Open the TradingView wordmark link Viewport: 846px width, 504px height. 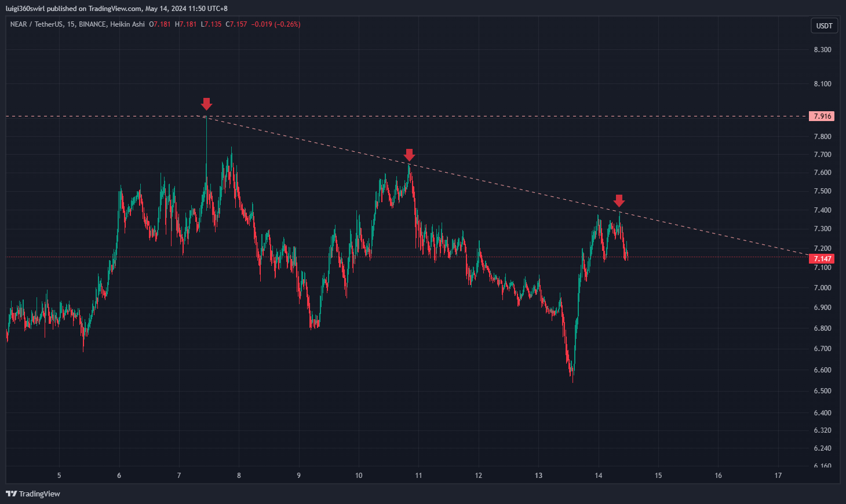[39, 494]
